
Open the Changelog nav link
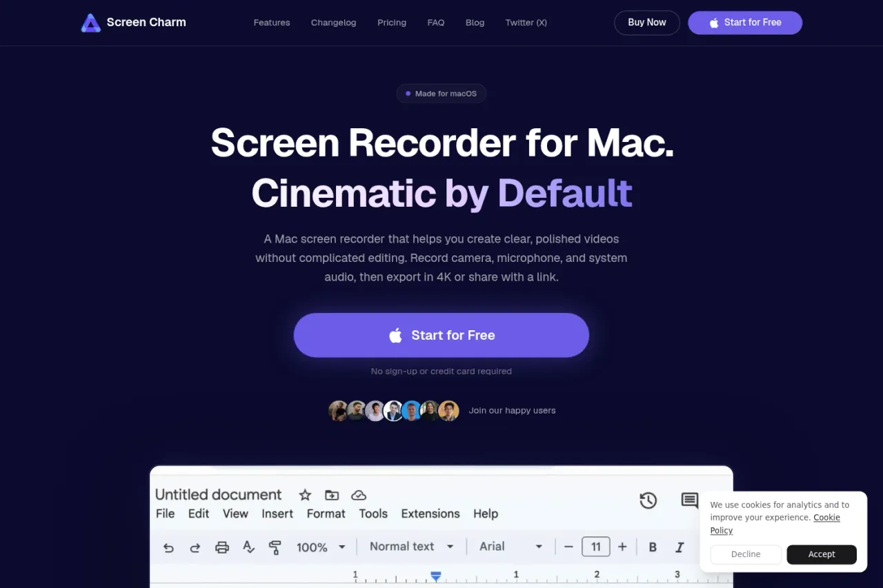(x=334, y=23)
